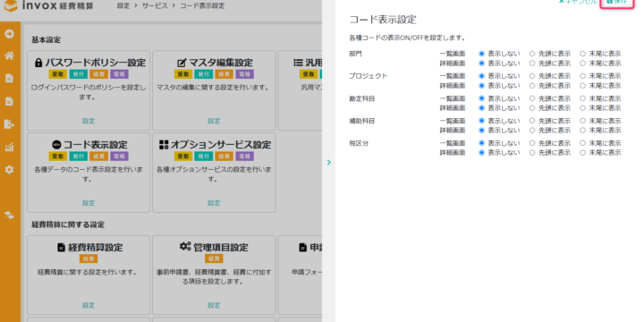The height and width of the screenshot is (322, 644).
Task: Click the lock icon on パスワードポリシー設定
Action: [38, 63]
